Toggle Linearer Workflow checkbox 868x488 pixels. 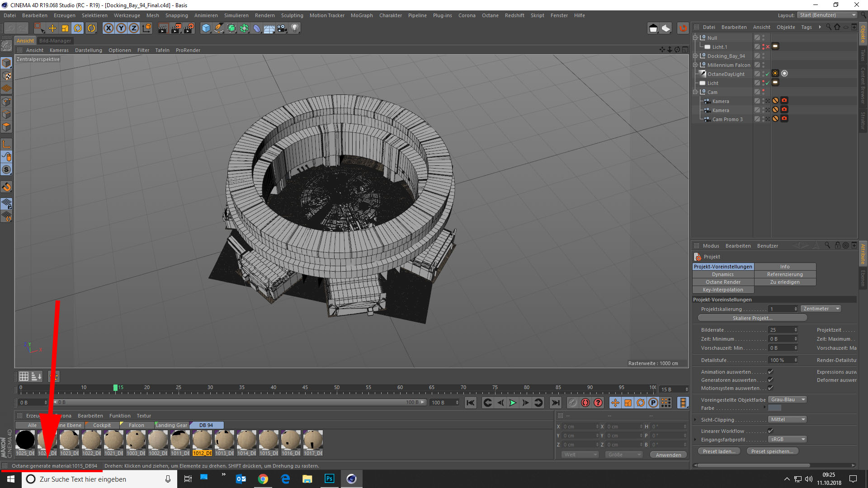pyautogui.click(x=770, y=431)
